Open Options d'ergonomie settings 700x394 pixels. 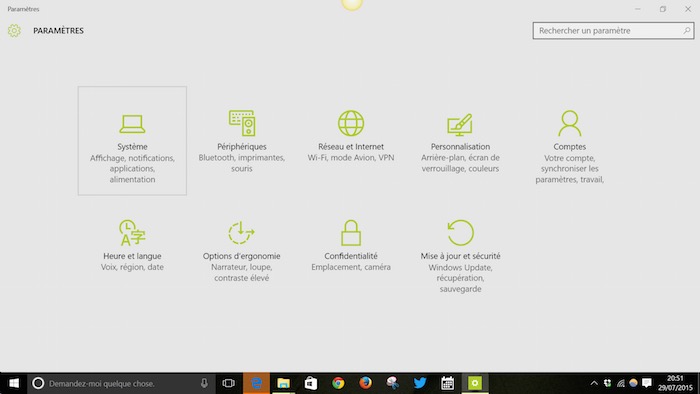[x=242, y=250]
